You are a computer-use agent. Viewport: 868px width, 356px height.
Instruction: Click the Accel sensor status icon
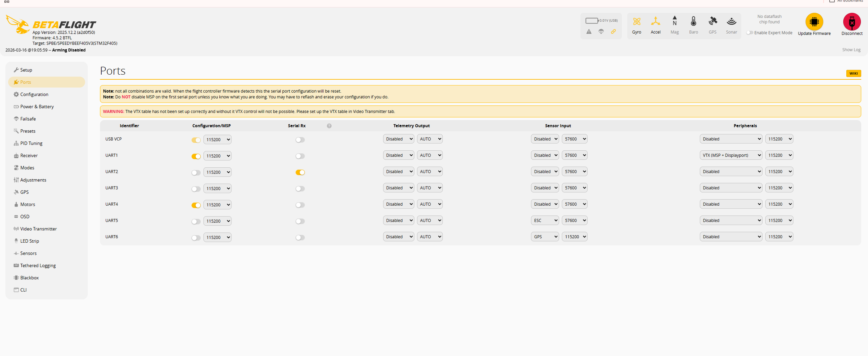655,22
